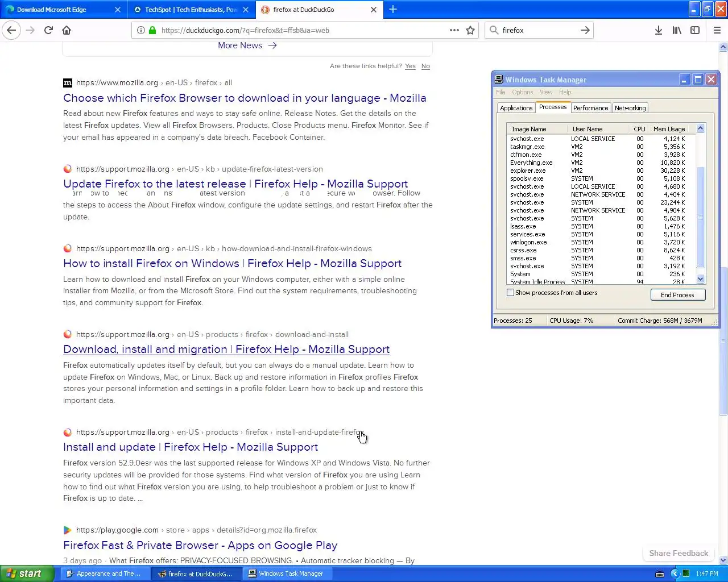Select taskmgr.exe process row
728x582 pixels.
pyautogui.click(x=601, y=147)
